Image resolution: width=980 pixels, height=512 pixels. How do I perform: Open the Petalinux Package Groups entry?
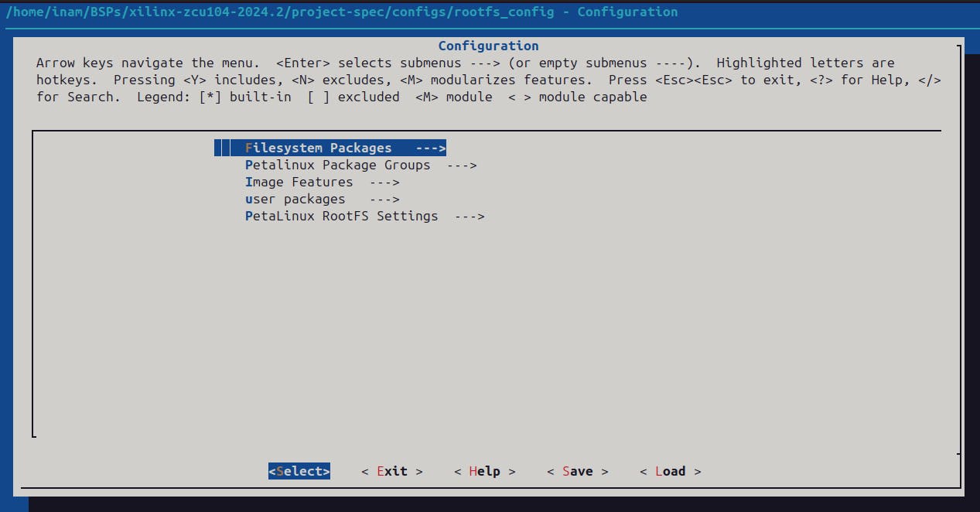point(337,165)
